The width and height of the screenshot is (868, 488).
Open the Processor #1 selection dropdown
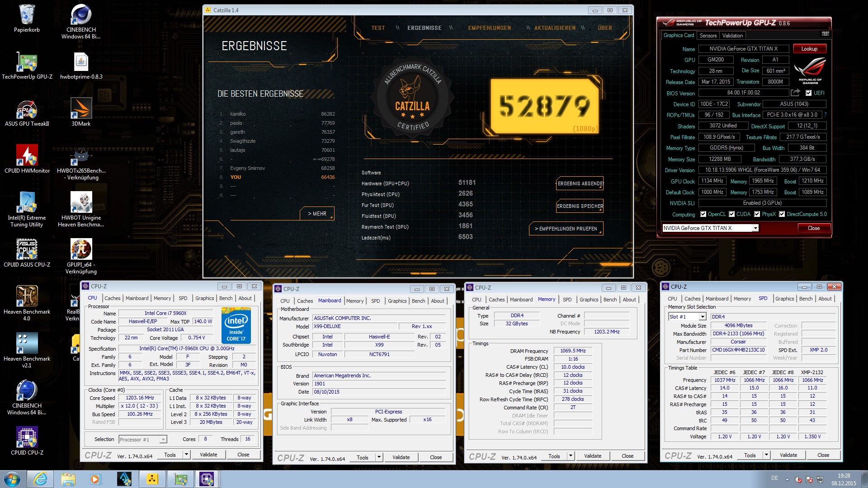[163, 440]
